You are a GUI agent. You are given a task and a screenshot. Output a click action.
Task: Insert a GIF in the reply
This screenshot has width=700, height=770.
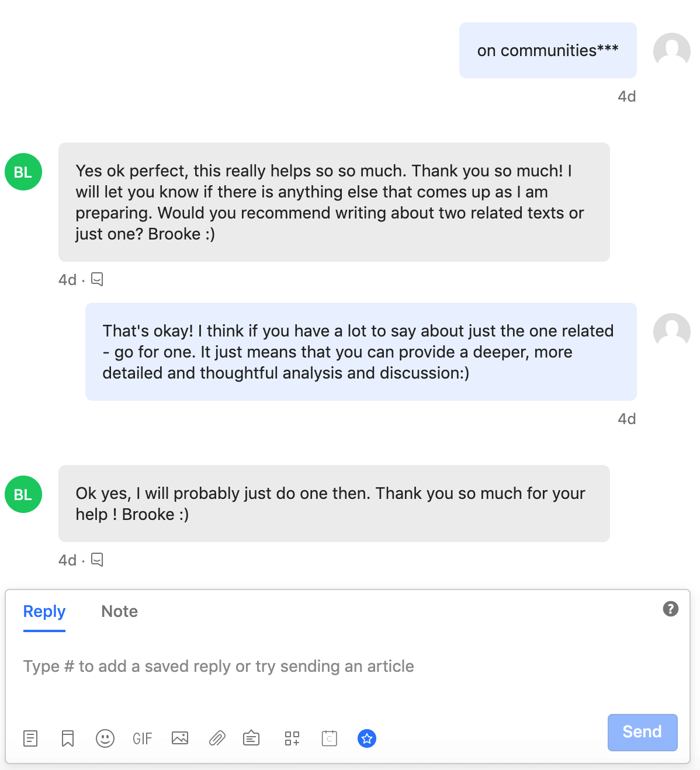[143, 738]
